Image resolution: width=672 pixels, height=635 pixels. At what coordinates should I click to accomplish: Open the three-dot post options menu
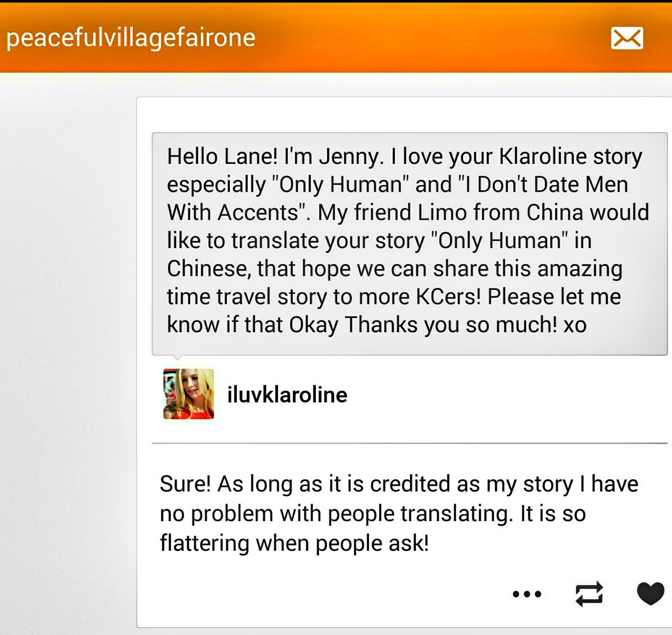527,594
